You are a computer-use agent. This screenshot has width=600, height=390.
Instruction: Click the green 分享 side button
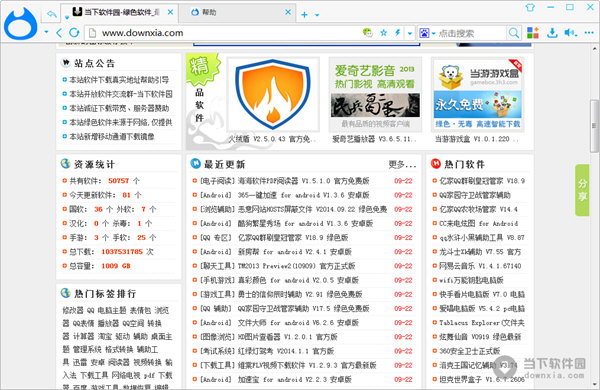pyautogui.click(x=582, y=190)
